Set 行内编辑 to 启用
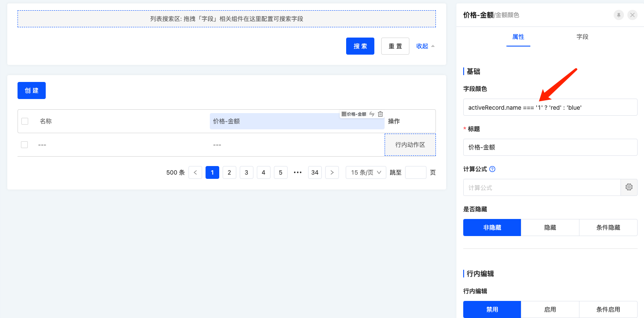The width and height of the screenshot is (644, 318). (x=550, y=309)
